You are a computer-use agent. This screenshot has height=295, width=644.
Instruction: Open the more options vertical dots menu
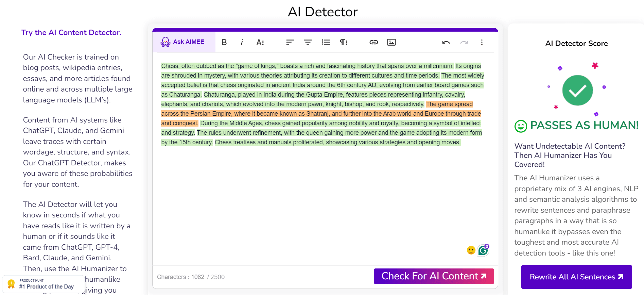click(x=482, y=42)
